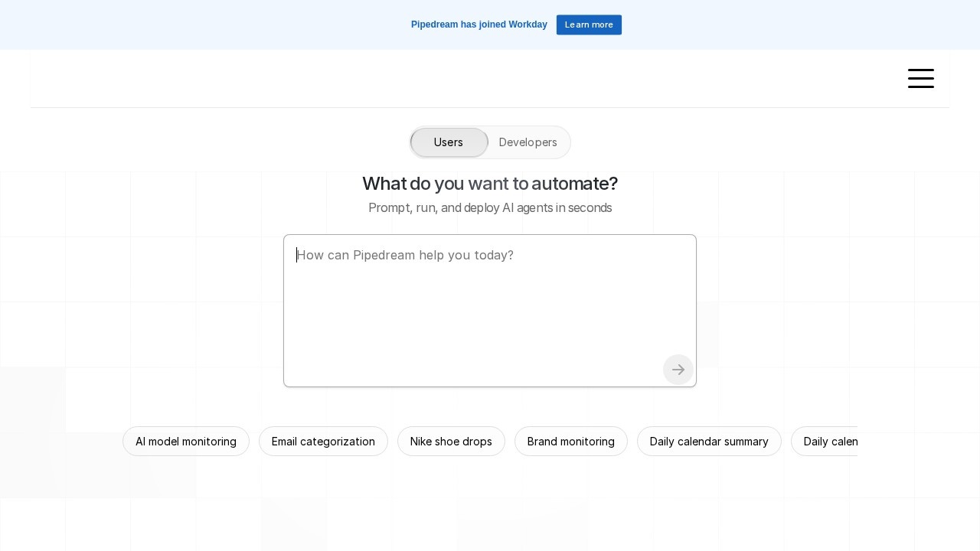Open the hamburger navigation menu
The image size is (980, 551).
[x=921, y=78]
